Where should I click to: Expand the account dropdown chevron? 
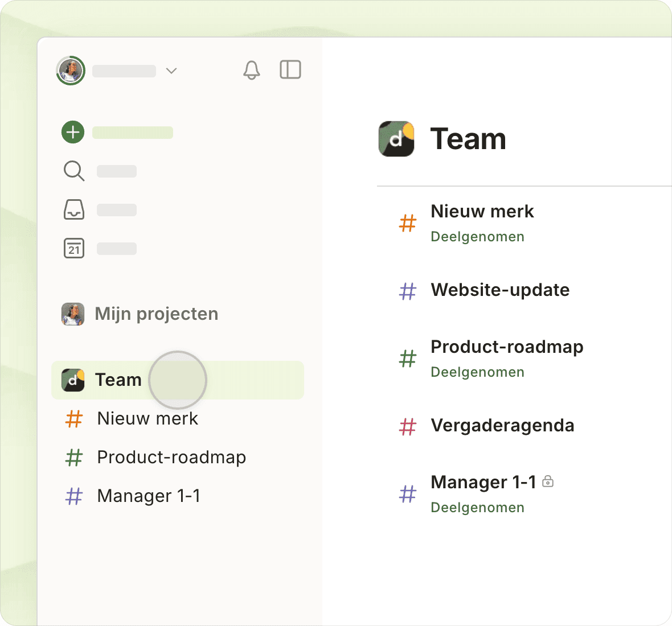[171, 71]
